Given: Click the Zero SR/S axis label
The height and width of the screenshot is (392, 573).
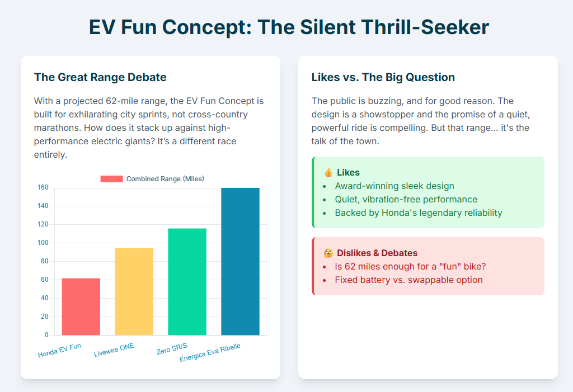Looking at the screenshot, I should tap(171, 348).
